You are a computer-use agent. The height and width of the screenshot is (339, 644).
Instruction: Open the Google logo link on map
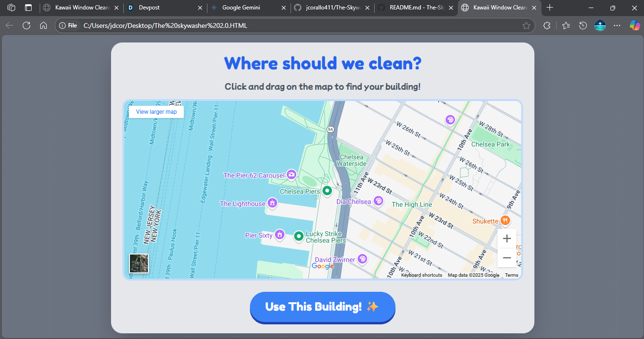click(x=323, y=266)
